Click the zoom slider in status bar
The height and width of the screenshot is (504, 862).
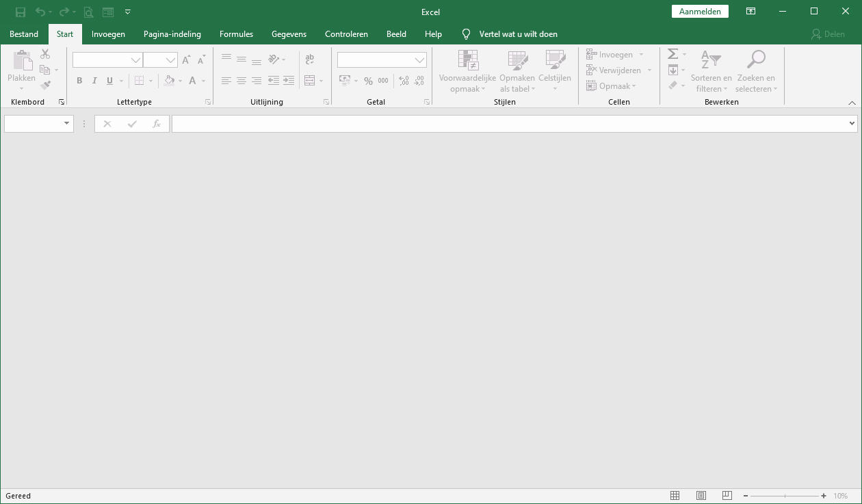coord(785,496)
